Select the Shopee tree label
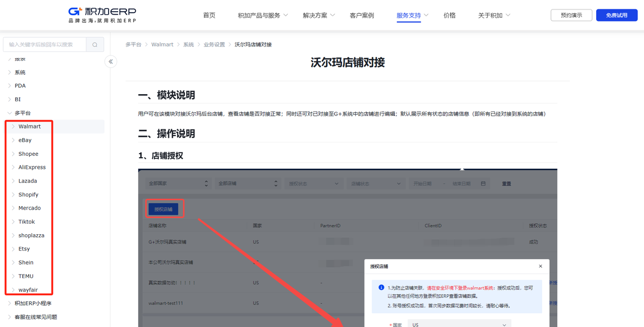Image resolution: width=644 pixels, height=327 pixels. [x=28, y=154]
